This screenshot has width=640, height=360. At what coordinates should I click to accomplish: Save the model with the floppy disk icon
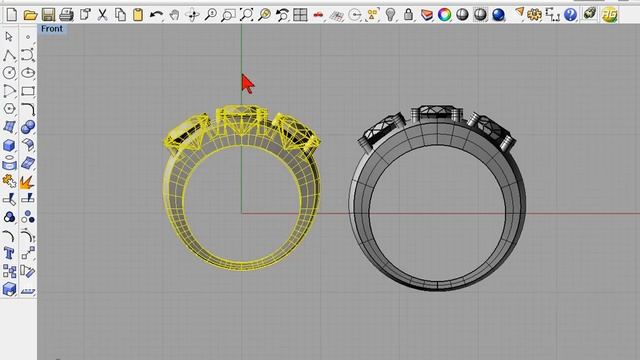click(48, 15)
